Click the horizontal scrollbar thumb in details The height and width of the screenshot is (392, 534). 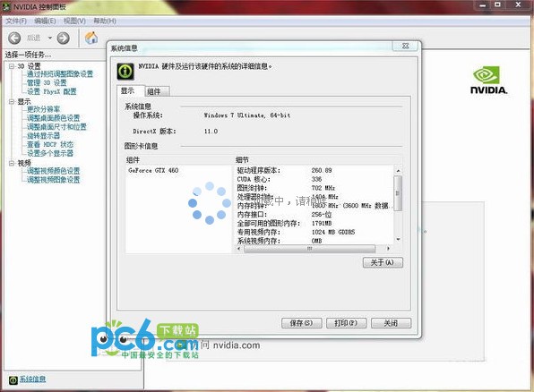point(310,249)
